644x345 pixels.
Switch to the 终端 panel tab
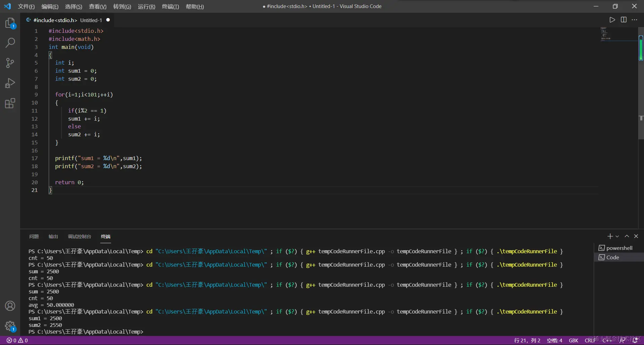click(x=106, y=236)
